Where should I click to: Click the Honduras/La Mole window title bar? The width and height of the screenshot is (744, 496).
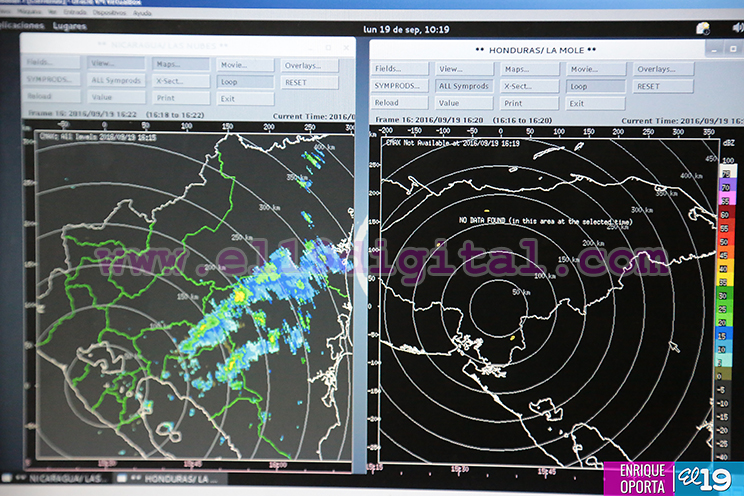click(535, 50)
